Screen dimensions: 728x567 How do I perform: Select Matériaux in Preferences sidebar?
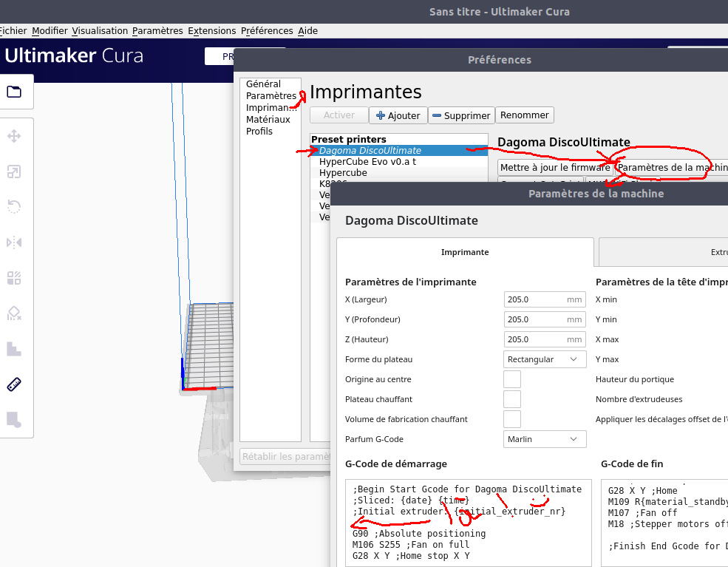pos(268,119)
